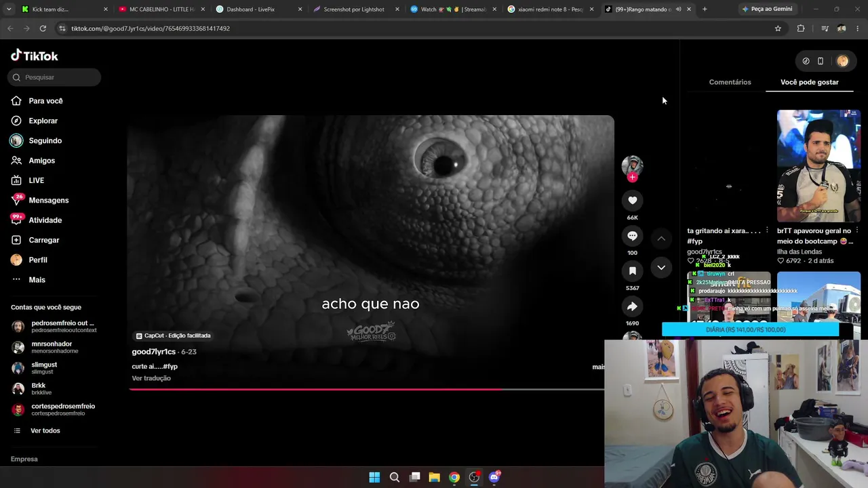Open the TikTok coins icon at top

pyautogui.click(x=806, y=61)
